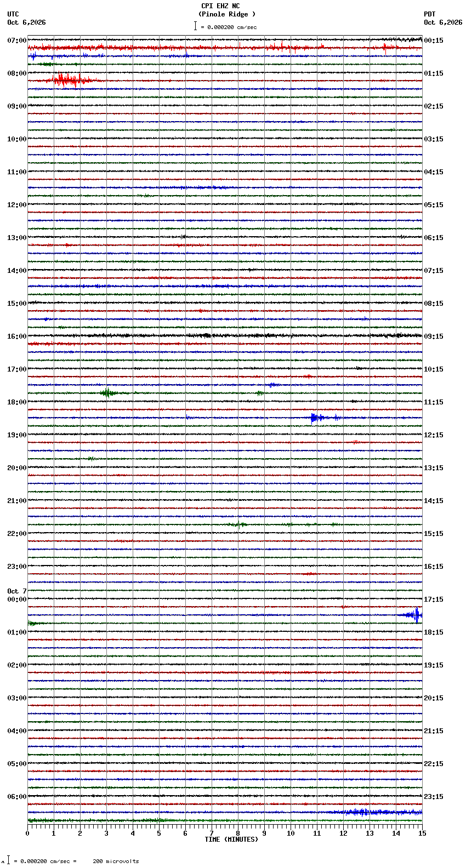Click the '00:00' UTC time label
The image size is (466, 868).
pos(17,599)
